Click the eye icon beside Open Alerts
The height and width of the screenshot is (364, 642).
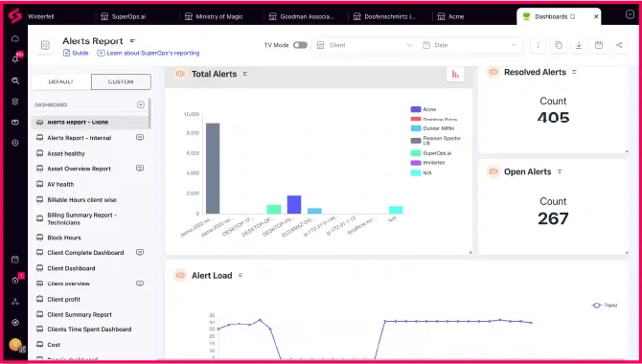pyautogui.click(x=493, y=171)
